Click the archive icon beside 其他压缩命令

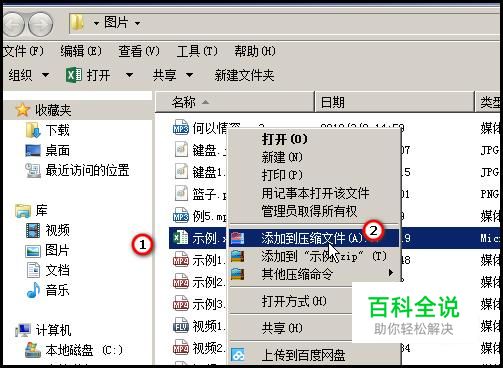pyautogui.click(x=237, y=274)
